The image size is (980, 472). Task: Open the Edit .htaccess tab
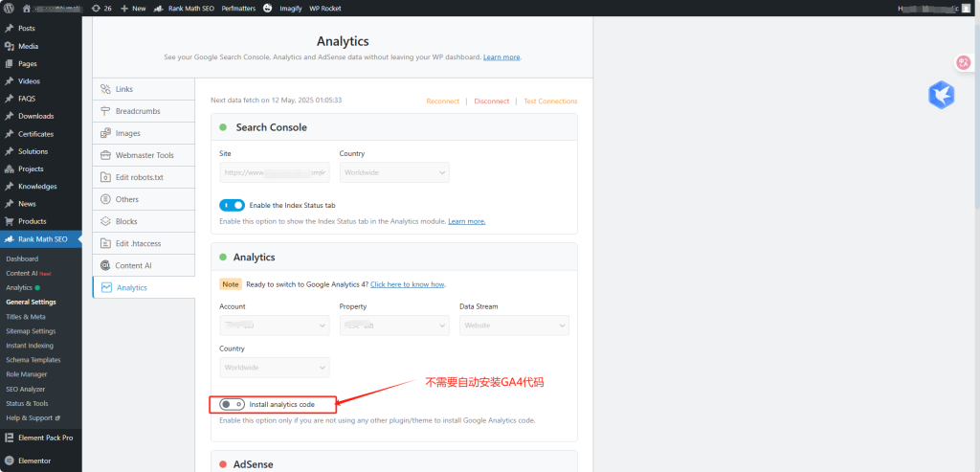click(144, 243)
